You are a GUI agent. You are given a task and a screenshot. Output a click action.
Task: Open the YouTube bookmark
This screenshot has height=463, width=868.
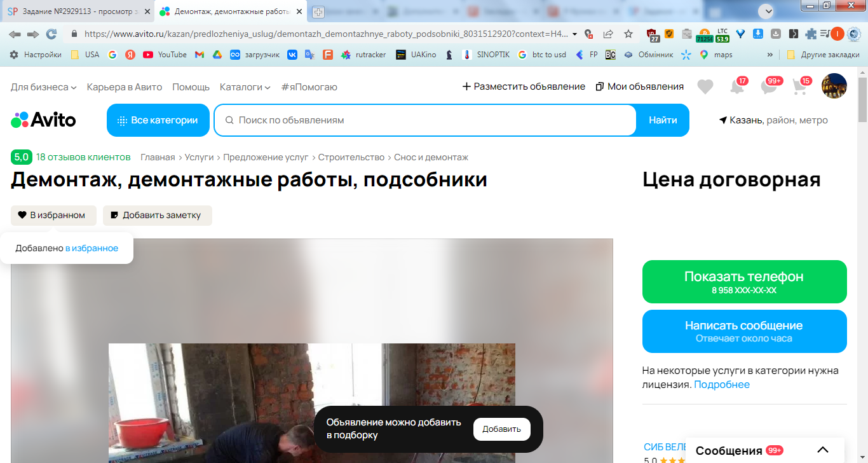(165, 55)
